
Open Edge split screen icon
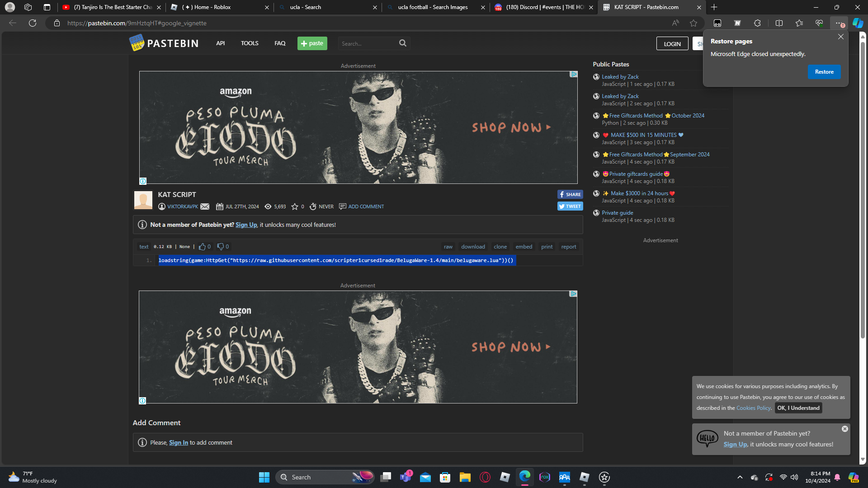click(779, 23)
